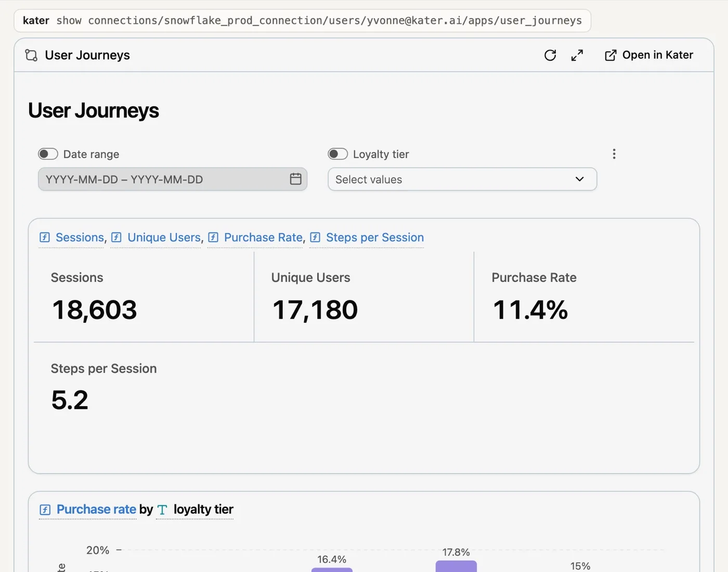728x572 pixels.
Task: Open the calendar picker icon
Action: point(296,179)
